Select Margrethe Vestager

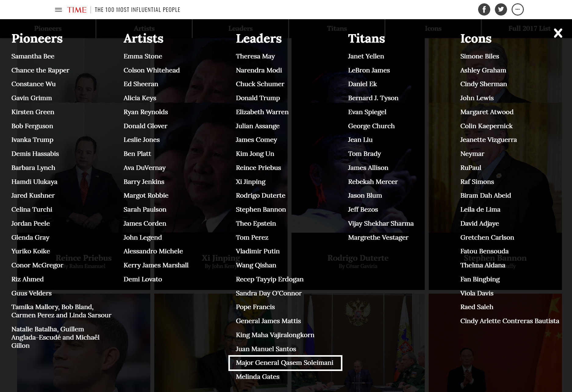pos(378,238)
